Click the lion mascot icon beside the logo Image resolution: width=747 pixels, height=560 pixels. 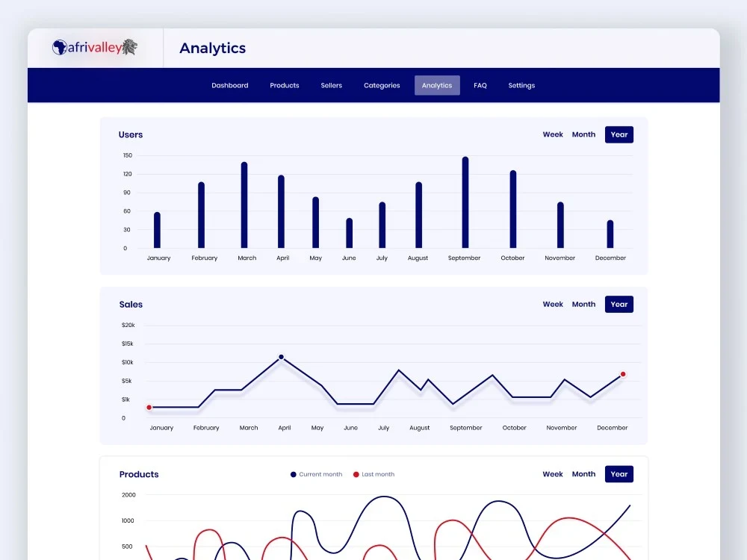click(x=128, y=46)
